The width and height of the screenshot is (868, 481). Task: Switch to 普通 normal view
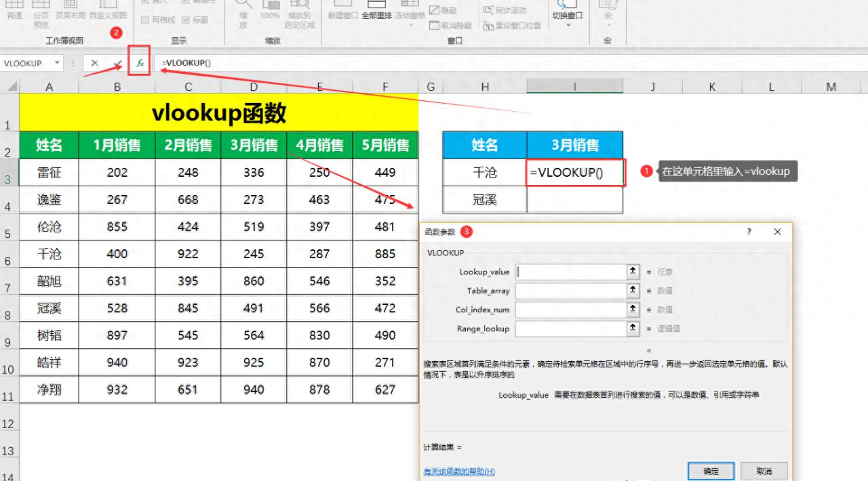click(x=14, y=12)
